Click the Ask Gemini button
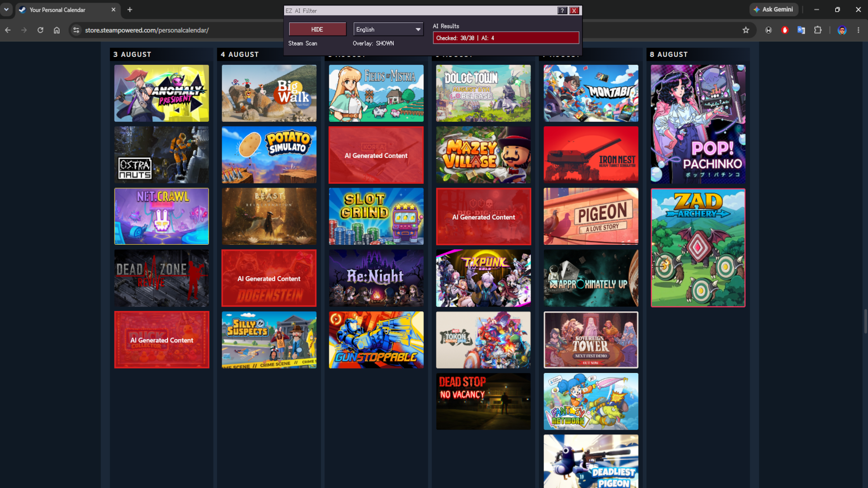The width and height of the screenshot is (868, 488). click(774, 9)
